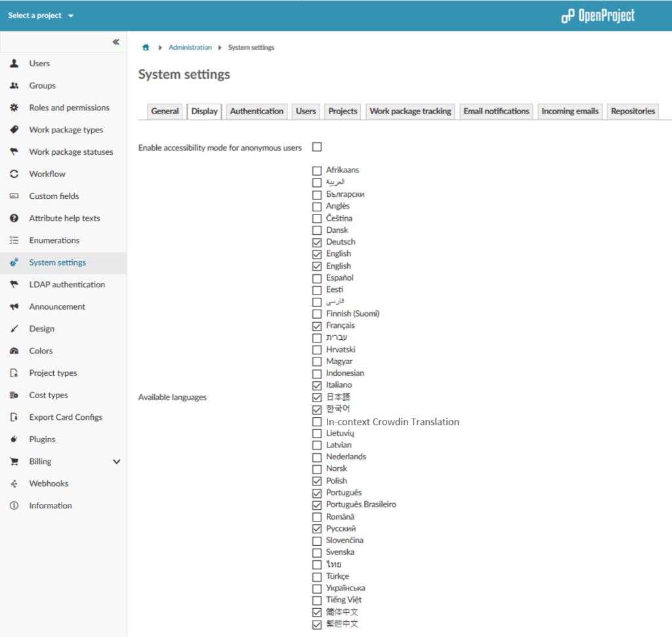Enable accessibility mode for anonymous users
The image size is (672, 637).
pos(317,147)
